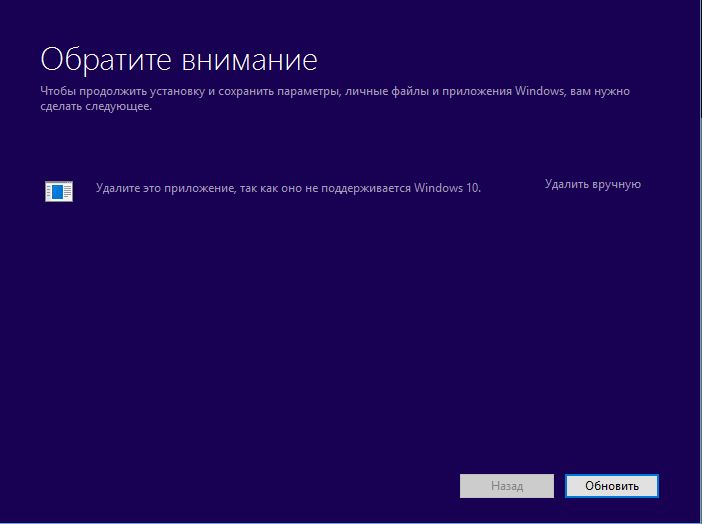Click the 'Удалите это приложение' message text
This screenshot has height=524, width=702.
click(x=288, y=188)
